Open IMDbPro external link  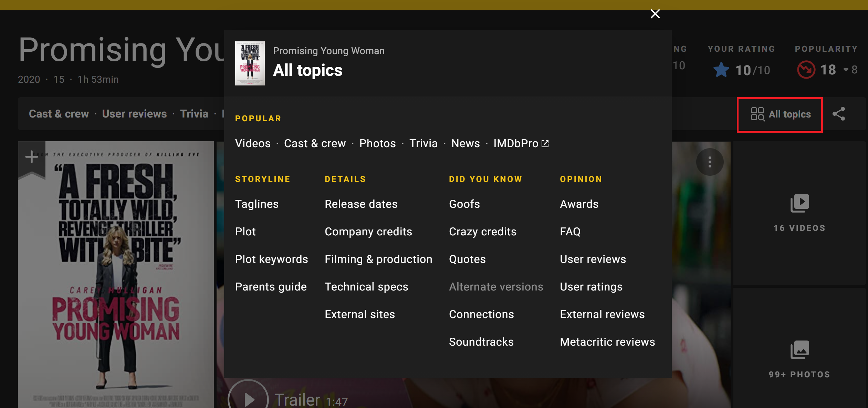click(521, 143)
